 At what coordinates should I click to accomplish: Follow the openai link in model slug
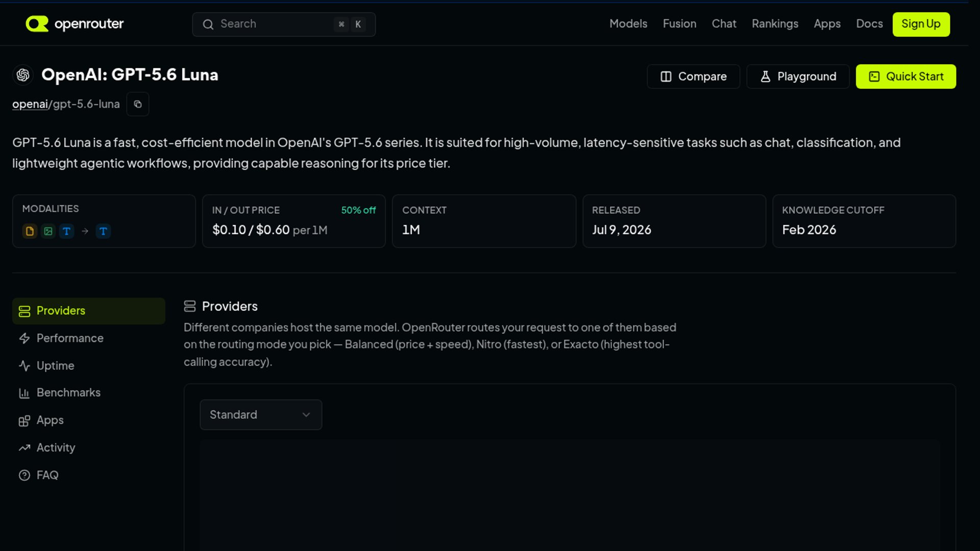[30, 104]
